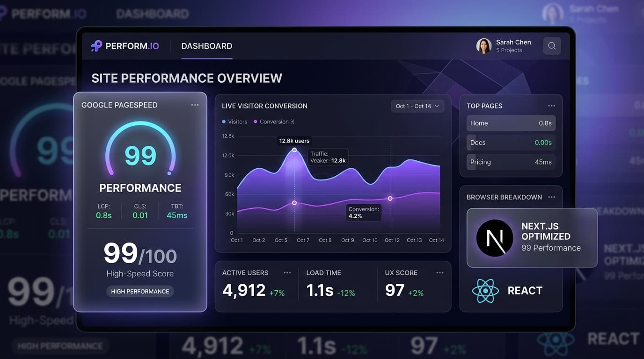This screenshot has width=644, height=359.
Task: Click the +7% active users change
Action: [277, 293]
